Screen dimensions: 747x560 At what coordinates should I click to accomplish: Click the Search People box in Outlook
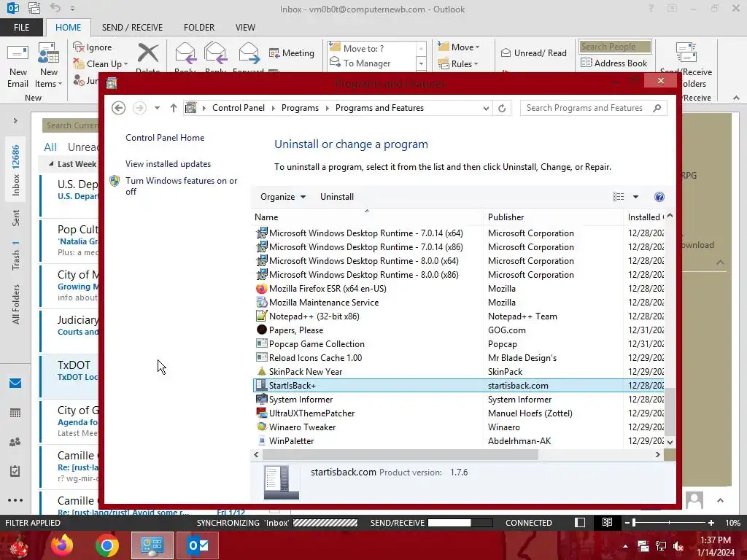[615, 47]
